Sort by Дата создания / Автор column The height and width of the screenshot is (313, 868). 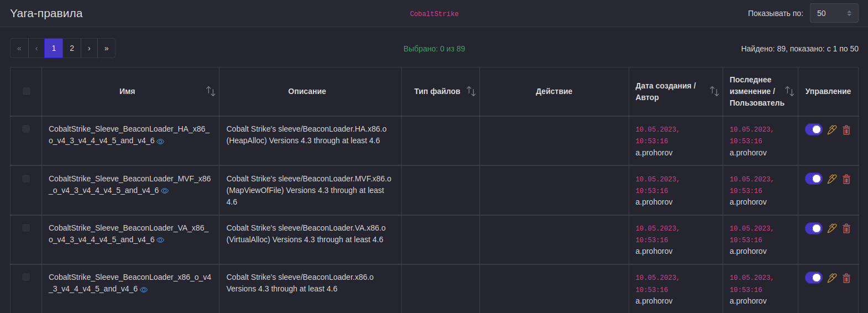click(714, 91)
